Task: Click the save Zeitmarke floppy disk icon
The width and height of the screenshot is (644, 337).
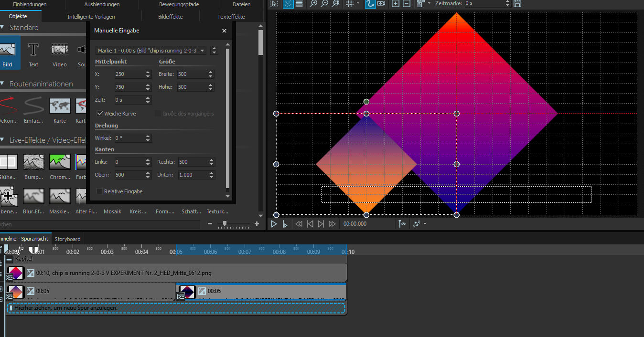Action: (x=517, y=4)
